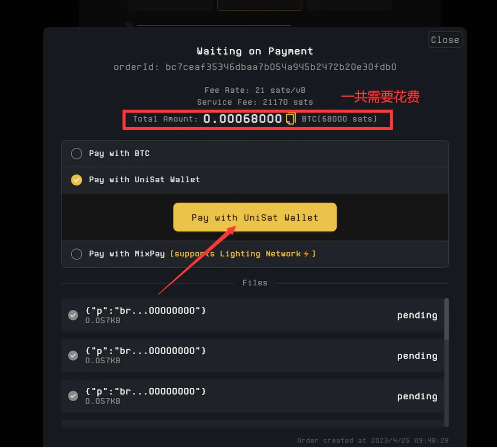497x448 pixels.
Task: Click the 0.00068000 total amount value
Action: click(242, 119)
